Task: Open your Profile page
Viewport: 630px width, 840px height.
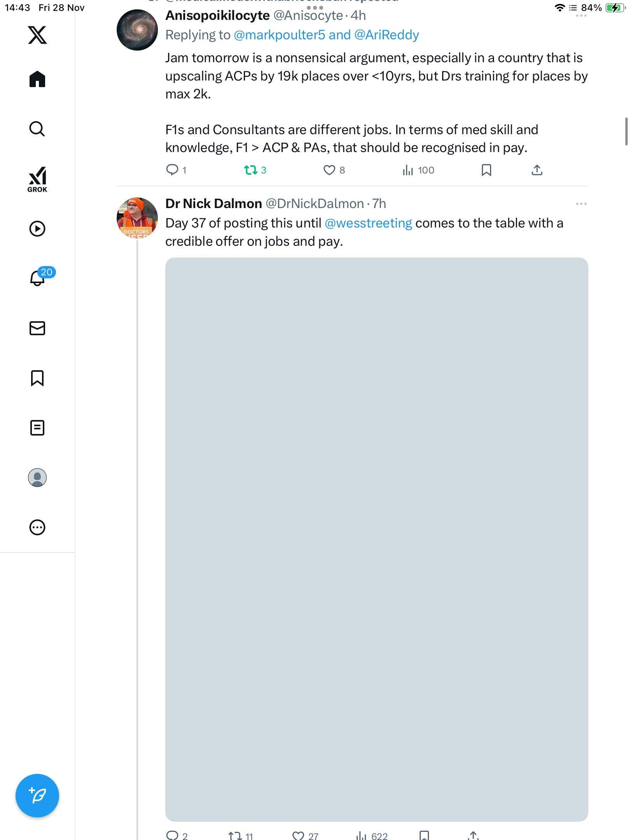Action: tap(37, 478)
